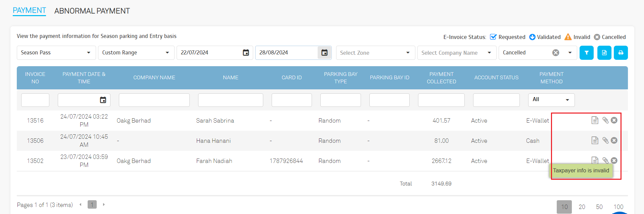Click the blue export document button
Viewport: 644px width, 214px height.
[x=604, y=53]
